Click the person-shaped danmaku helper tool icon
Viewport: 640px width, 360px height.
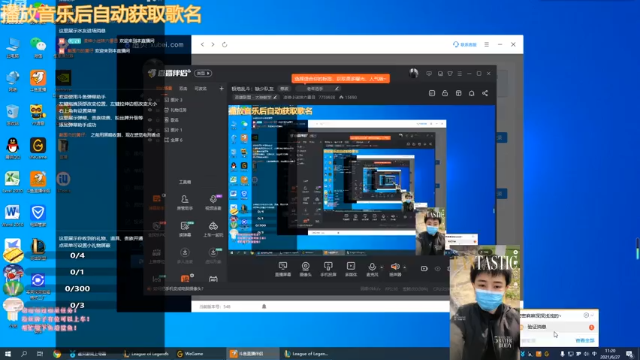[184, 199]
